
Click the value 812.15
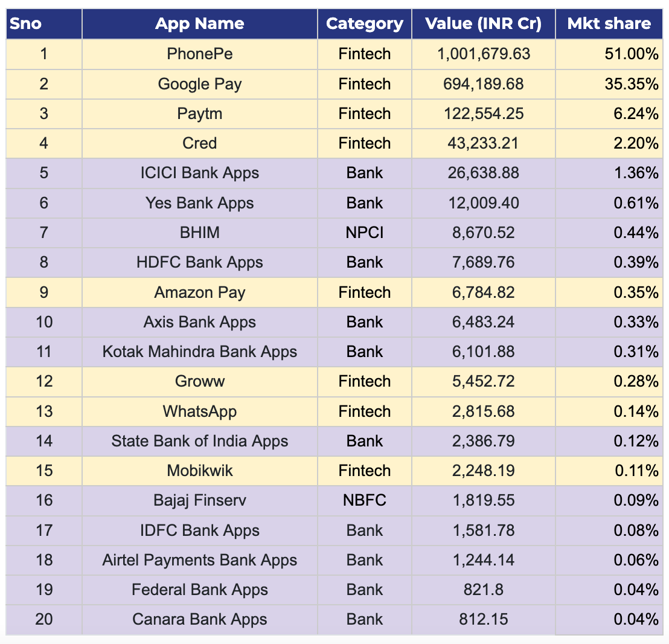pyautogui.click(x=484, y=619)
